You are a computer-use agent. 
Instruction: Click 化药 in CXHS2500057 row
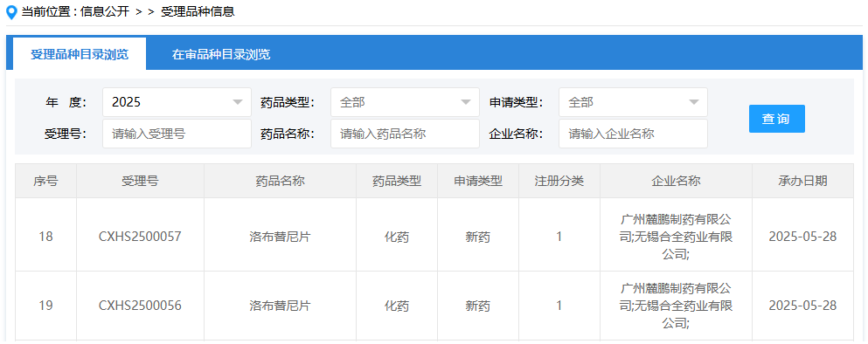(397, 237)
